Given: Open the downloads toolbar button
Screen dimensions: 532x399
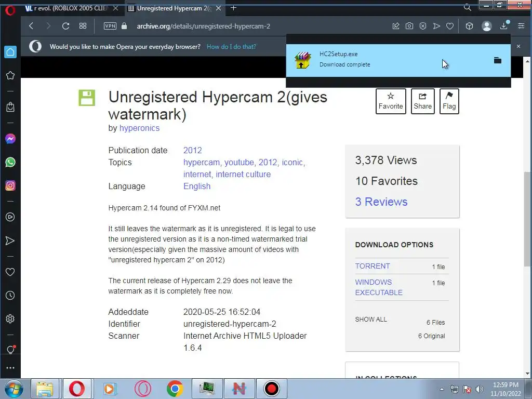Looking at the screenshot, I should [504, 25].
